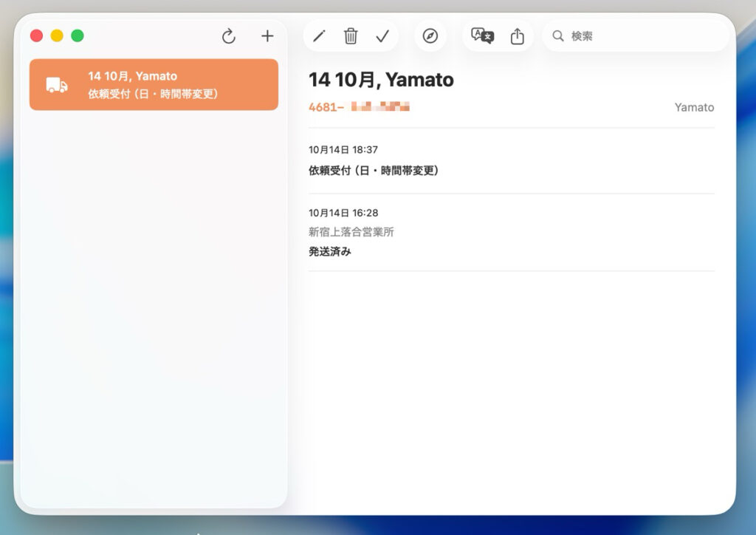Select the 発送済み status entry
The width and height of the screenshot is (756, 535).
click(330, 251)
